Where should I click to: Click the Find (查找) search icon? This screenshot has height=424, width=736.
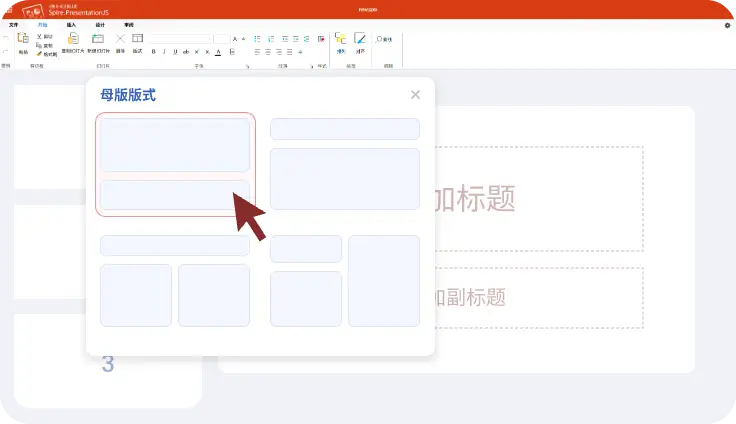pos(379,39)
